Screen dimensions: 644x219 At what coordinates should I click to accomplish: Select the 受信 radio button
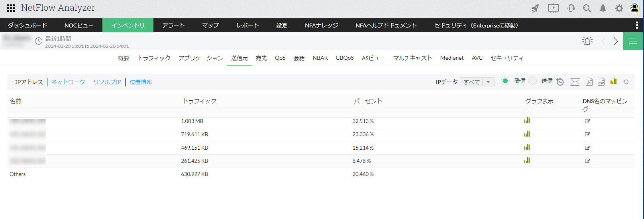[505, 81]
